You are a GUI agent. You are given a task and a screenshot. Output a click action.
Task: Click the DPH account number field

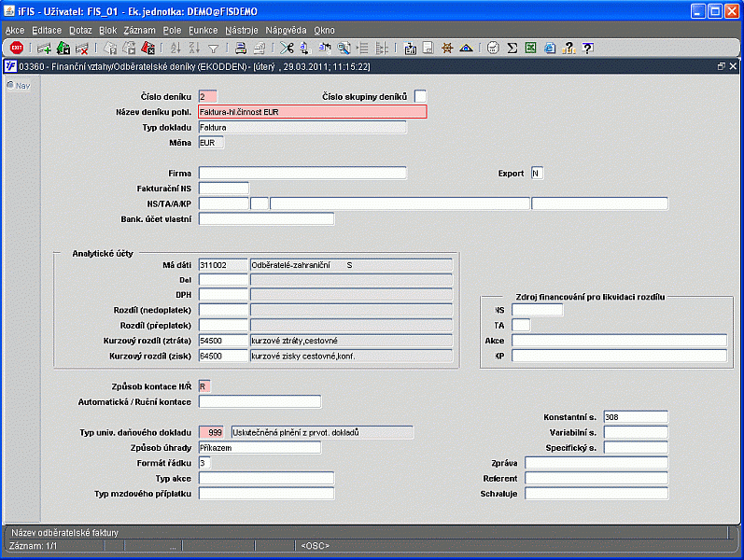tap(223, 295)
